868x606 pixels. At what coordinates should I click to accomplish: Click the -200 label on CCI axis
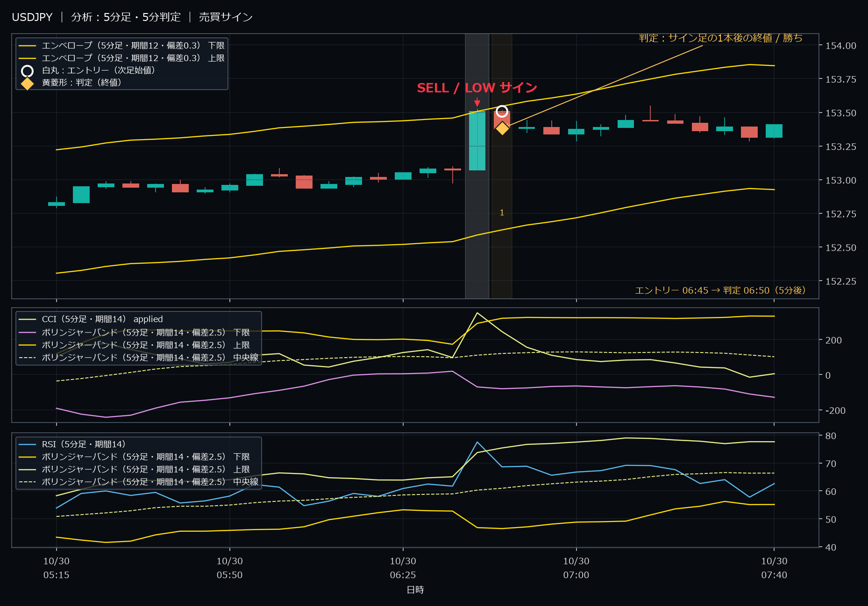pos(835,411)
